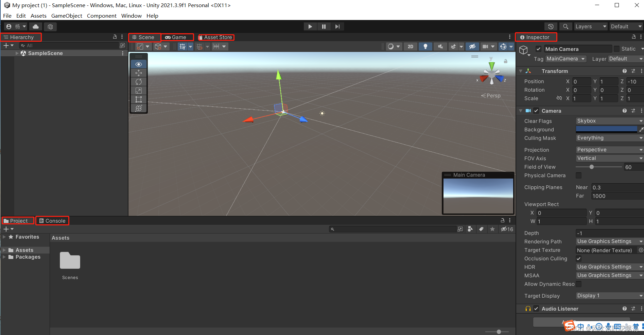The width and height of the screenshot is (644, 335).
Task: Toggle scene lighting bulb icon
Action: click(425, 46)
